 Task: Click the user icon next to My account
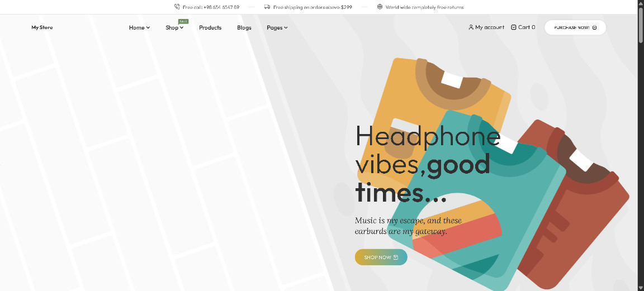tap(471, 27)
